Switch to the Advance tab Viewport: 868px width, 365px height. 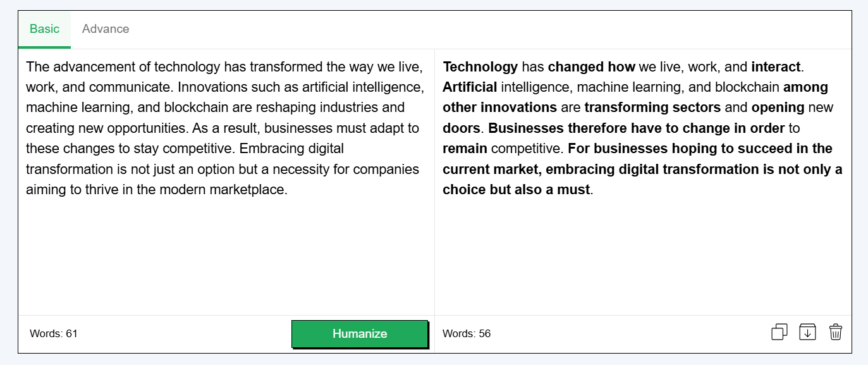pos(106,29)
